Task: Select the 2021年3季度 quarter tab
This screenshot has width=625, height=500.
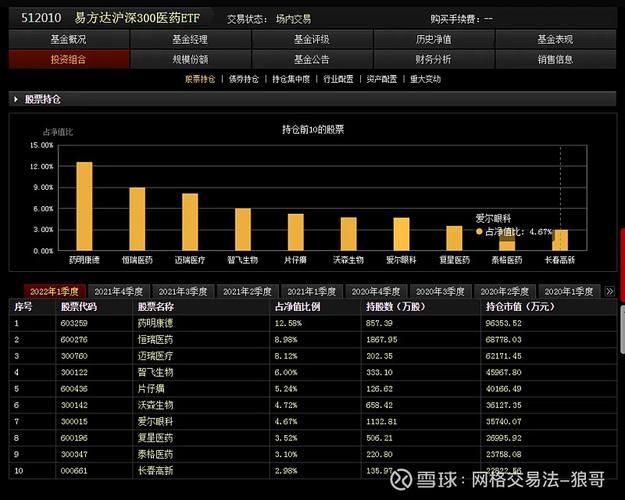Action: tap(183, 291)
